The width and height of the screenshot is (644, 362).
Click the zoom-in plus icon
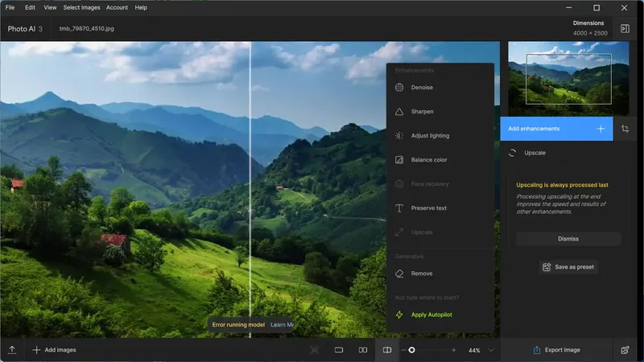click(453, 350)
